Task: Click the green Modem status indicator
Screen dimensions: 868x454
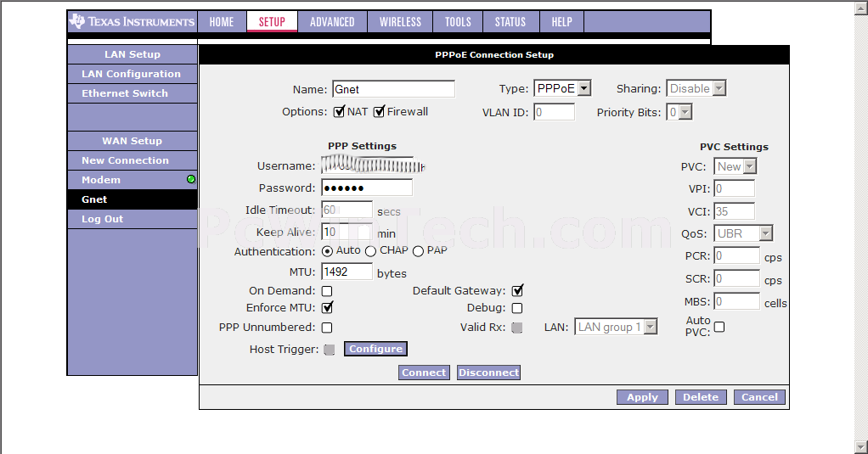Action: (x=191, y=179)
